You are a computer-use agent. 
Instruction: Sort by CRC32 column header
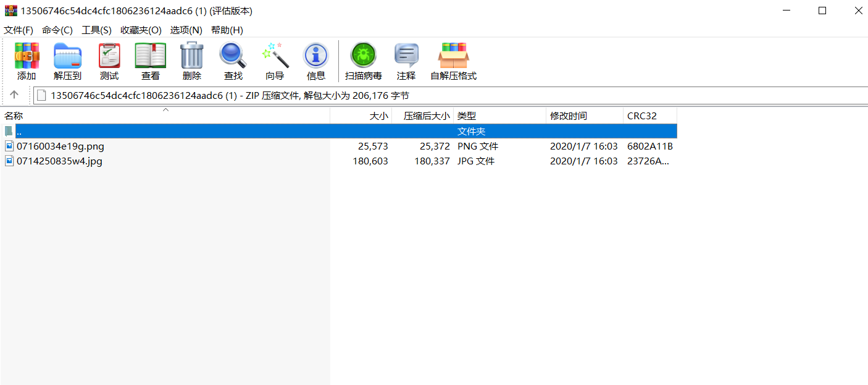[650, 116]
